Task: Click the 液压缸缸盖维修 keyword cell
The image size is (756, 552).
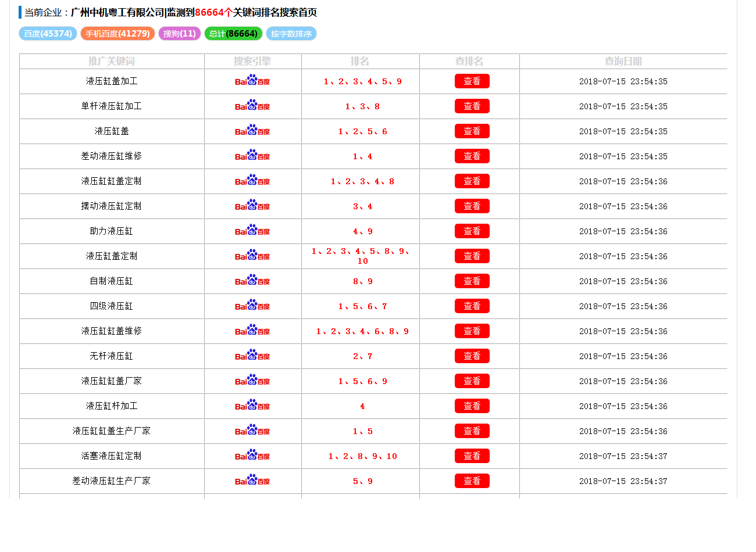Action: click(x=112, y=331)
